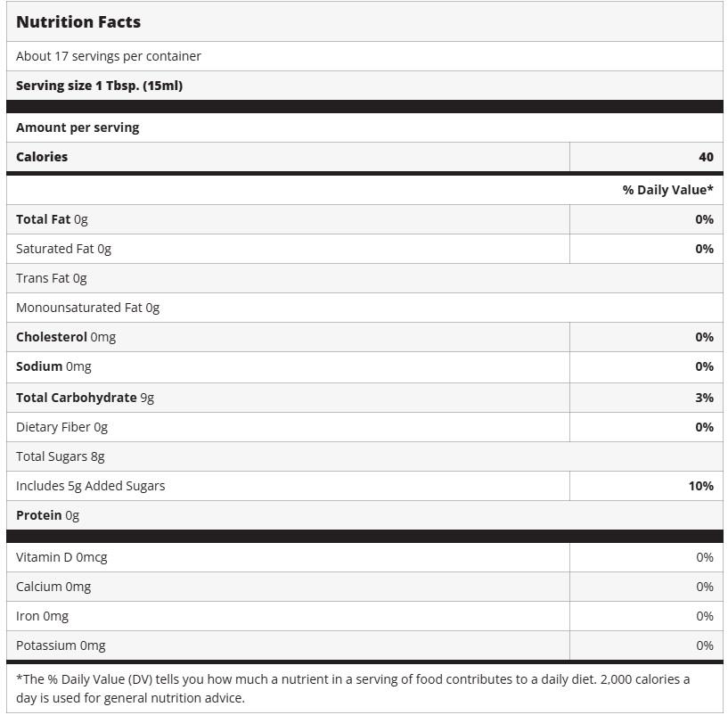Screen dimensions: 728x715
Task: Click the Nutrition Facts heading
Action: point(78,22)
